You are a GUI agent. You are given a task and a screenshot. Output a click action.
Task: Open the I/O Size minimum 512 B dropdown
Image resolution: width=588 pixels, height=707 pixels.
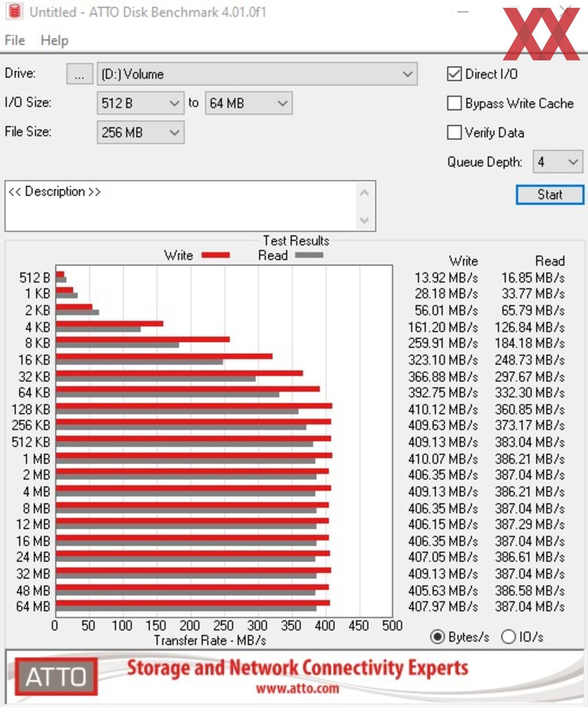(x=141, y=103)
